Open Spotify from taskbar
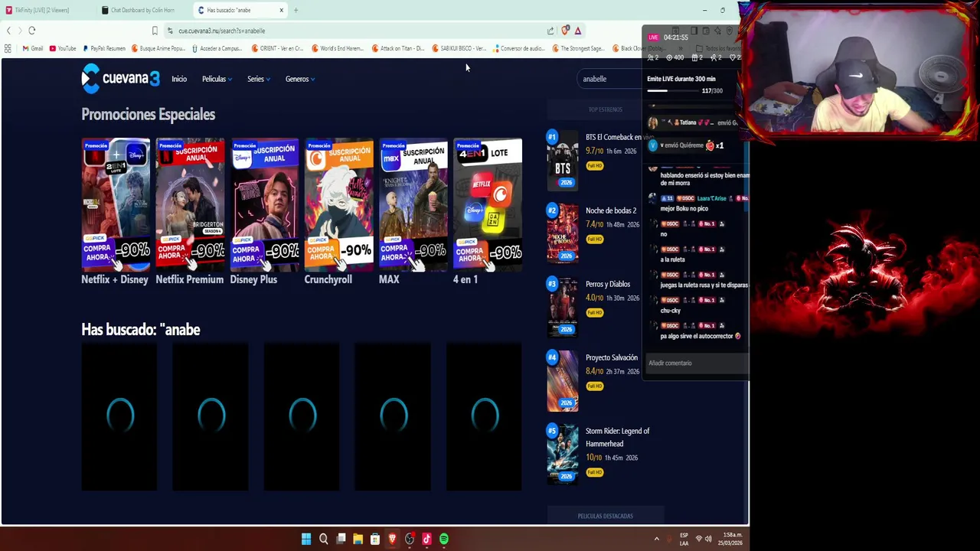The image size is (980, 551). point(444,539)
